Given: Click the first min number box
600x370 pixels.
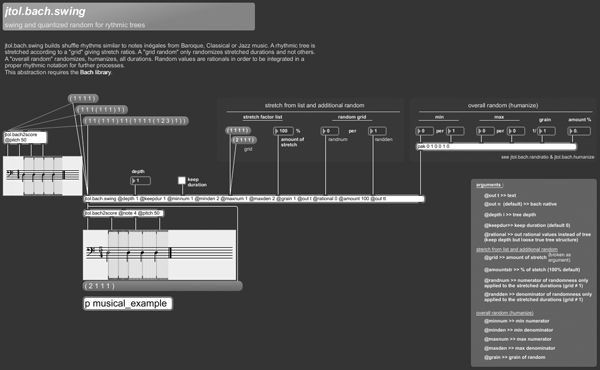Looking at the screenshot, I should [425, 131].
